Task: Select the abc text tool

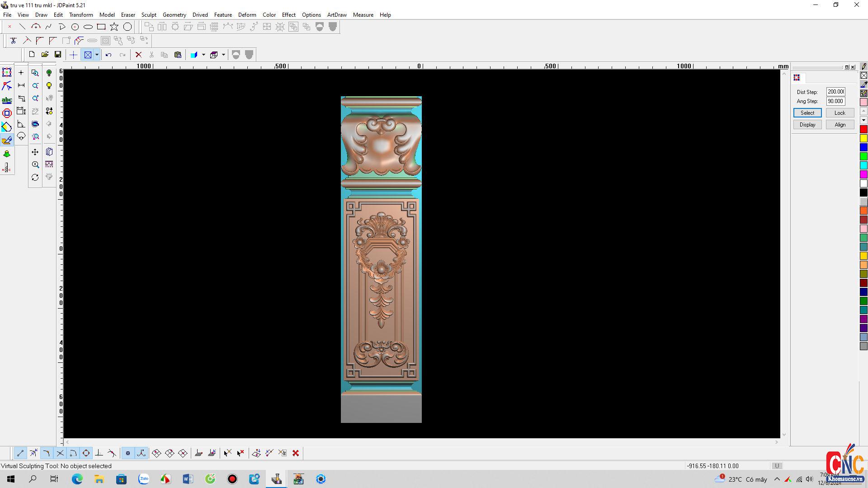Action: coord(7,100)
